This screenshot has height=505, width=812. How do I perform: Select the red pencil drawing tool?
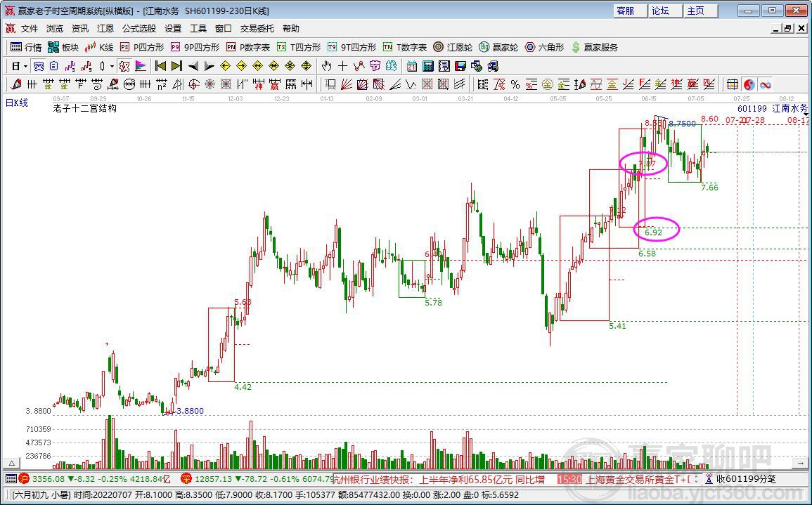tap(16, 84)
